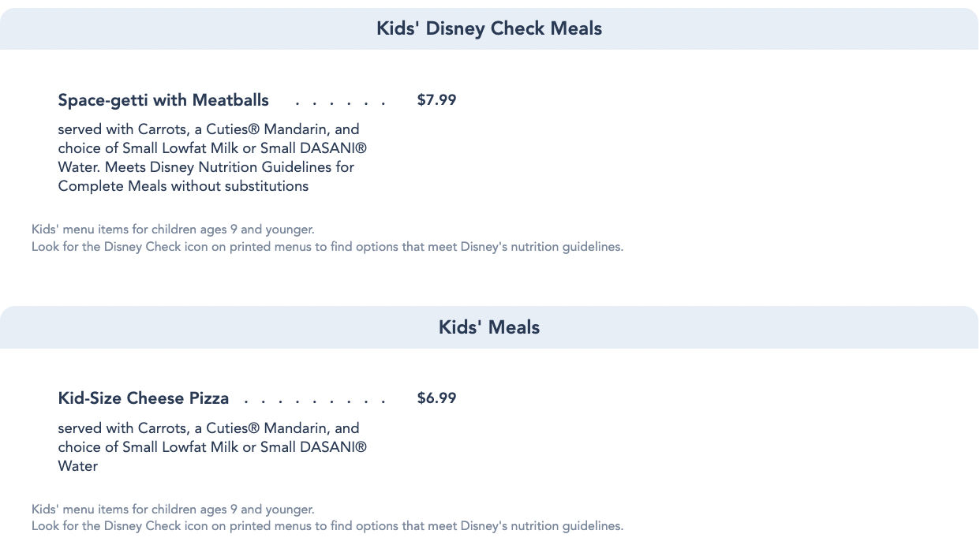This screenshot has height=560, width=980.
Task: Click the Lowfat Milk choice line under Cheese Pizza
Action: point(212,447)
